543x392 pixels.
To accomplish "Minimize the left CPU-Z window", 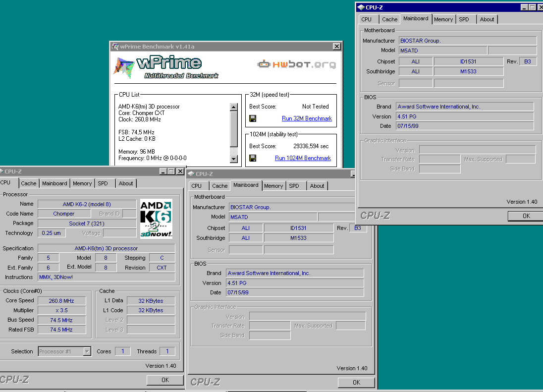I will (163, 171).
